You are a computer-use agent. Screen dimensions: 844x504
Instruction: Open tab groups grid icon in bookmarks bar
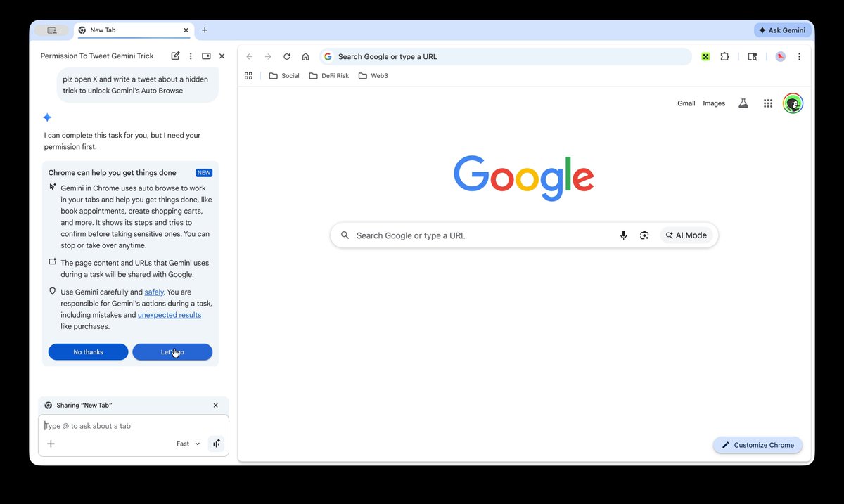(248, 75)
